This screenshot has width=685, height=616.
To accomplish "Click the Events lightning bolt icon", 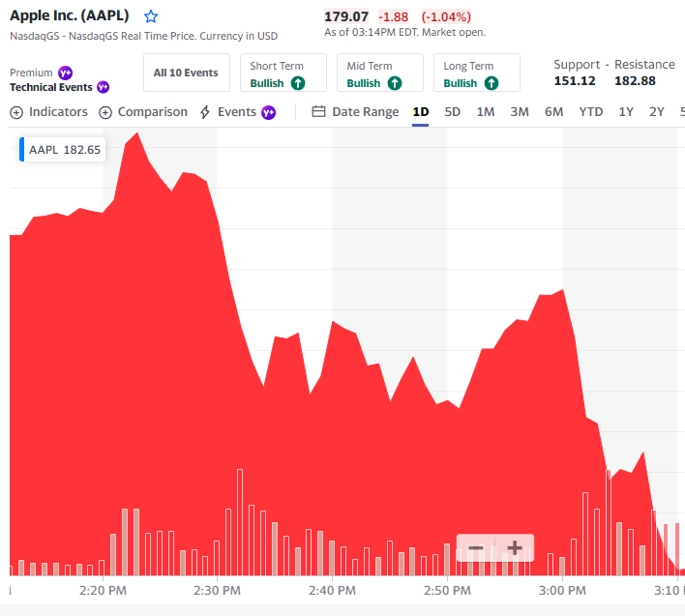I will tap(205, 112).
